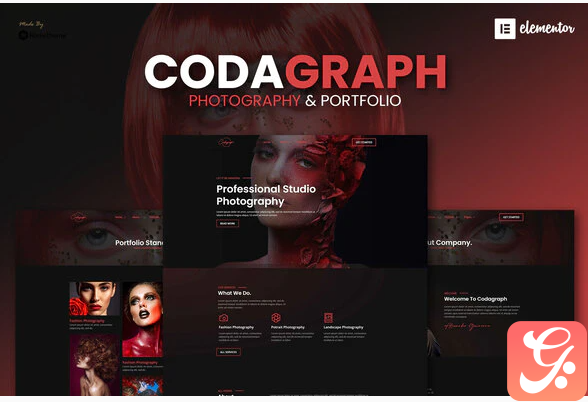
Task: Click 'PHOTOGRAPHY & PORTFOLIO' subtitle text
Action: pos(295,100)
